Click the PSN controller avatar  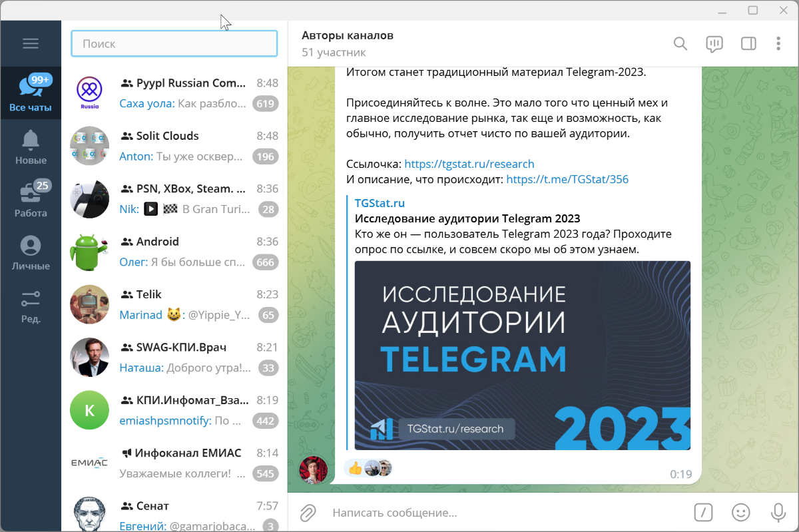coord(89,198)
